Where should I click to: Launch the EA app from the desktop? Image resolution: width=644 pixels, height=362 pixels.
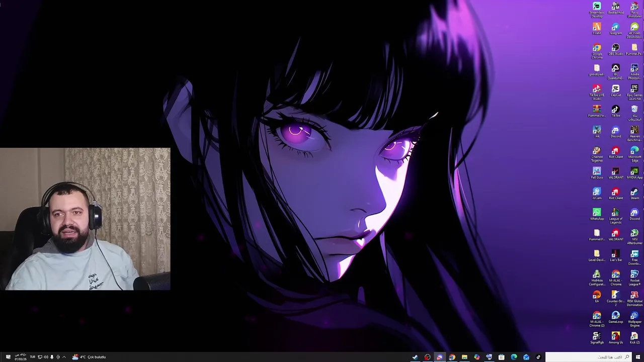597,297
